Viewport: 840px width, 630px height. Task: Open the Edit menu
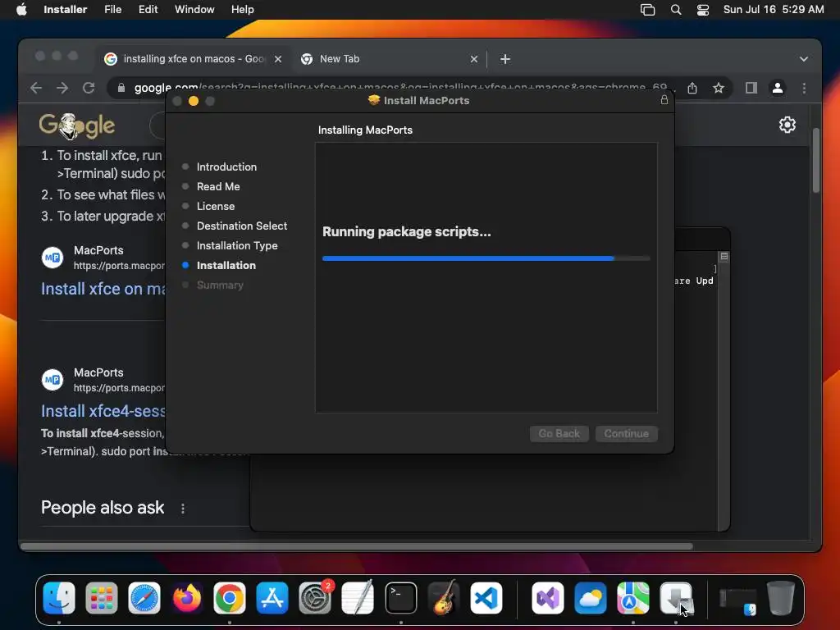148,10
